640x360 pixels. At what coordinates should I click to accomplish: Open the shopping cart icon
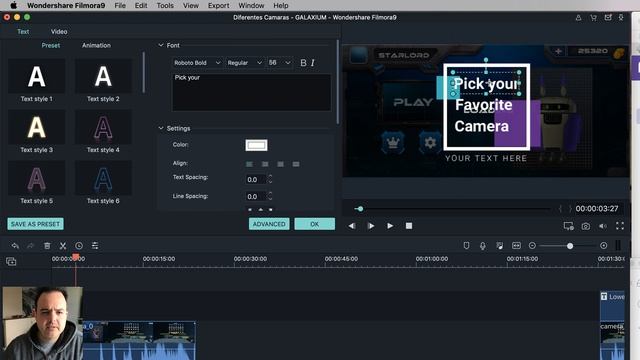click(593, 18)
